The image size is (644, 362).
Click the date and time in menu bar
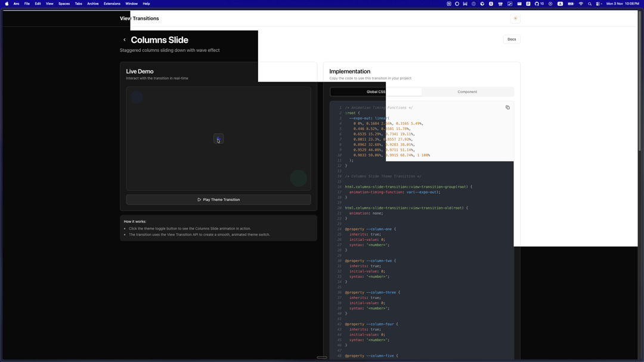coord(623,4)
